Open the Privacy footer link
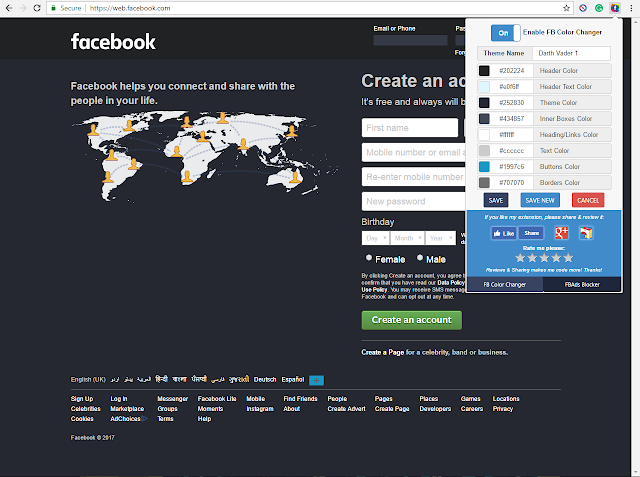 (502, 408)
